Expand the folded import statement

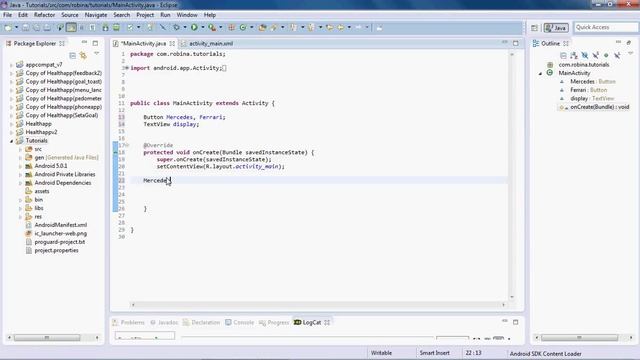(x=127, y=68)
